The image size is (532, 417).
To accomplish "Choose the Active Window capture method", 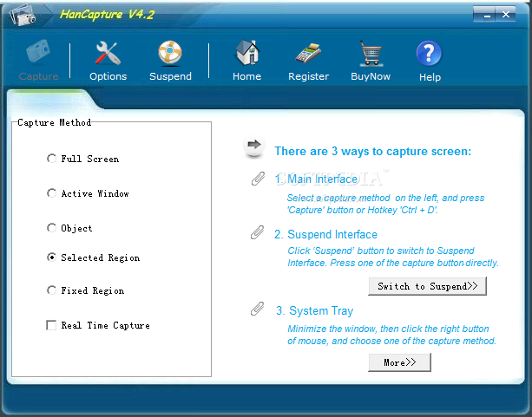I will click(51, 193).
